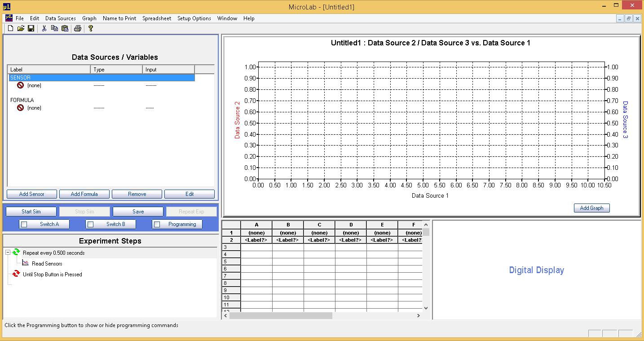The width and height of the screenshot is (644, 341).
Task: Click the MicroLab icon in menu bar
Action: coord(9,18)
